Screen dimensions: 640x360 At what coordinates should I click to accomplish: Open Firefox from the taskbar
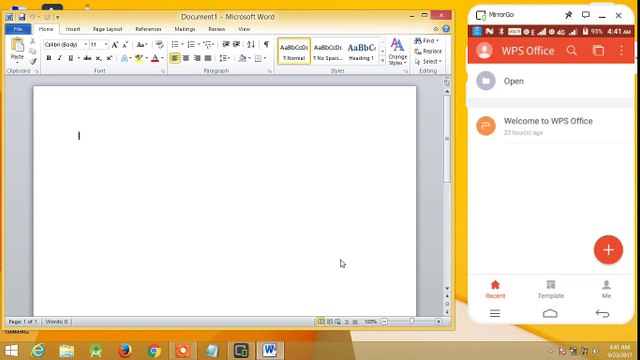(x=125, y=350)
